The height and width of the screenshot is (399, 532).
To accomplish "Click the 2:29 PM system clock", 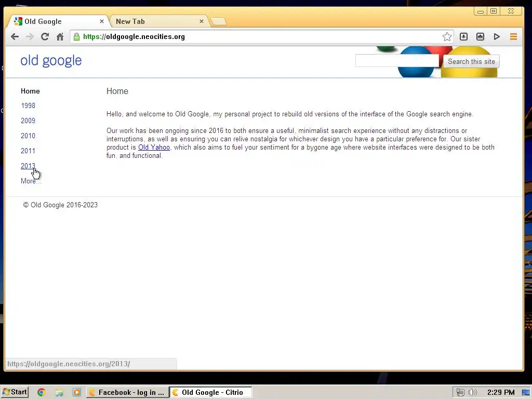I will pyautogui.click(x=501, y=392).
